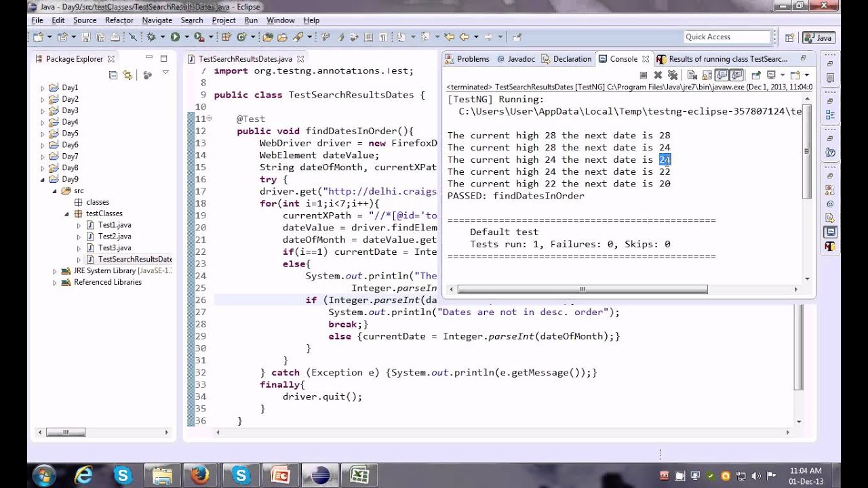
Task: Toggle Show Console on Standard Error change
Action: pos(736,75)
